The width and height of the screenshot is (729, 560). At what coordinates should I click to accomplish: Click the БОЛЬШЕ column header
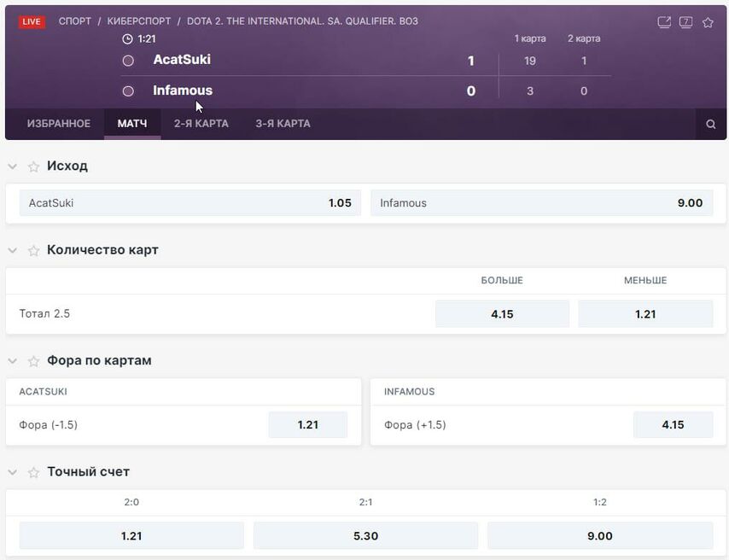(502, 281)
